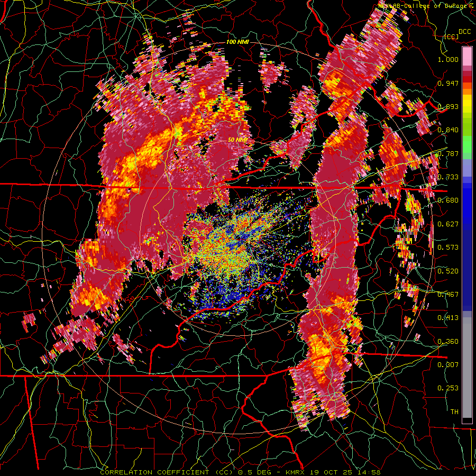Click the 0.840 scale value
The image size is (476, 476).
pos(448,130)
